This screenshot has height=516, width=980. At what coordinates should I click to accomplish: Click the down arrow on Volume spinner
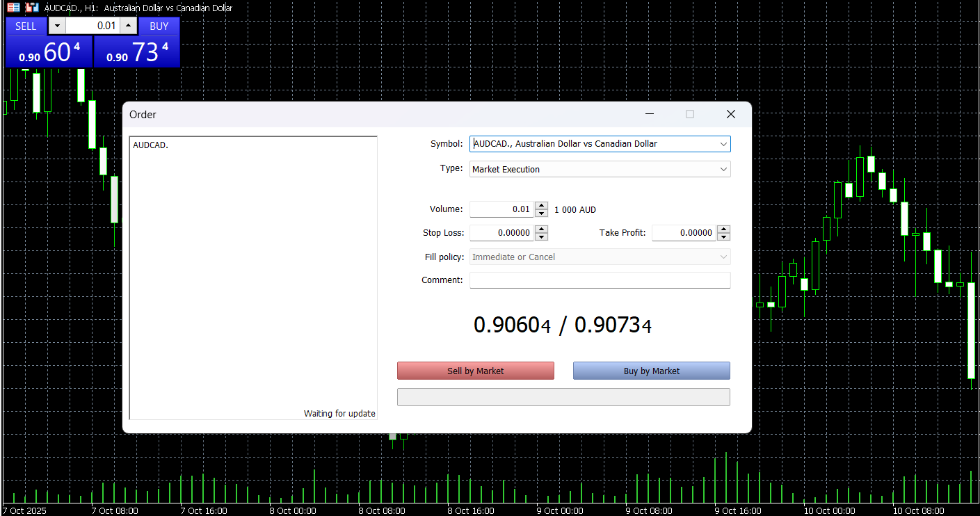pyautogui.click(x=542, y=213)
